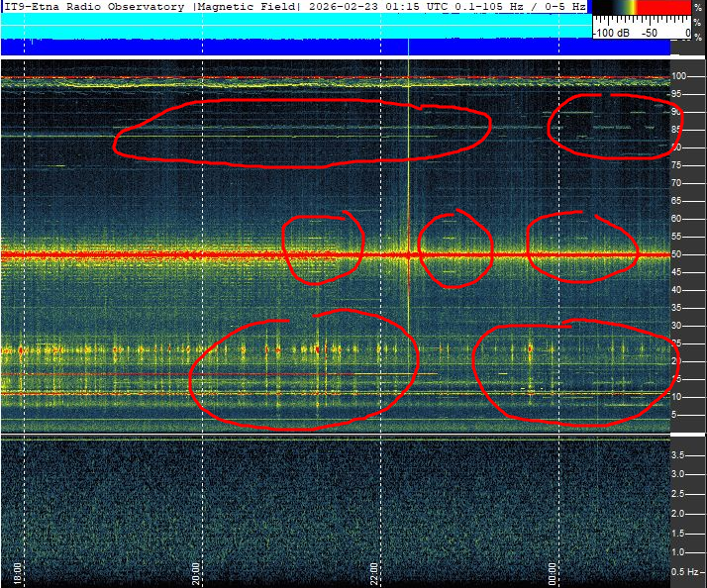
Task: Click the 3.5 tick on the lower frequency axis
Action: pyautogui.click(x=679, y=454)
